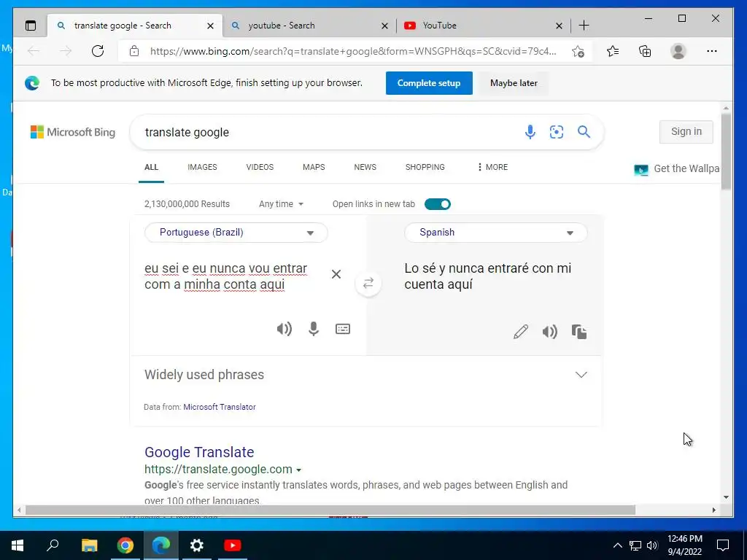
Task: Click the browser address bar URL
Action: click(353, 51)
